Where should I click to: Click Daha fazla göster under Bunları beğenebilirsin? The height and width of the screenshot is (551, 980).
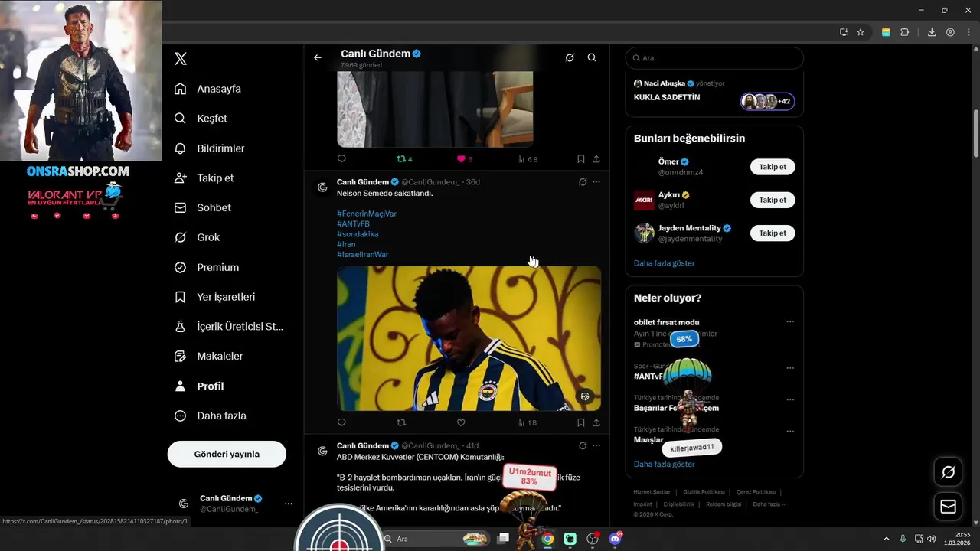tap(665, 263)
